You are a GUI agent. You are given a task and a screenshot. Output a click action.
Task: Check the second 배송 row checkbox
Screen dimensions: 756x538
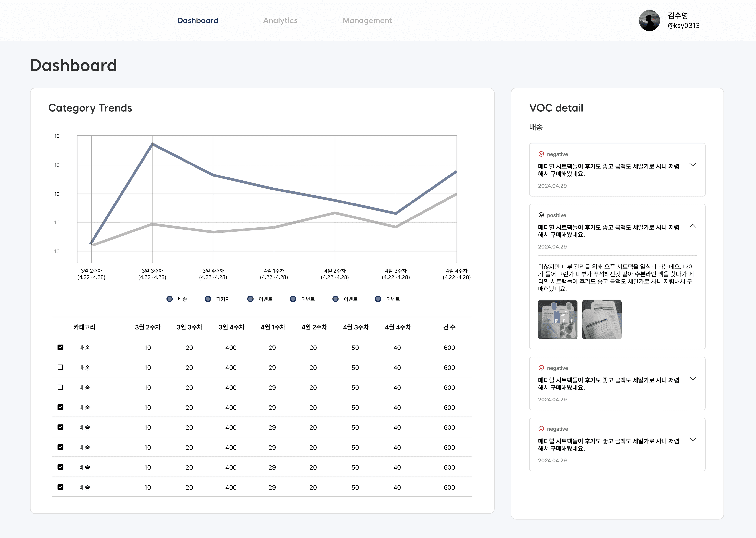tap(60, 367)
